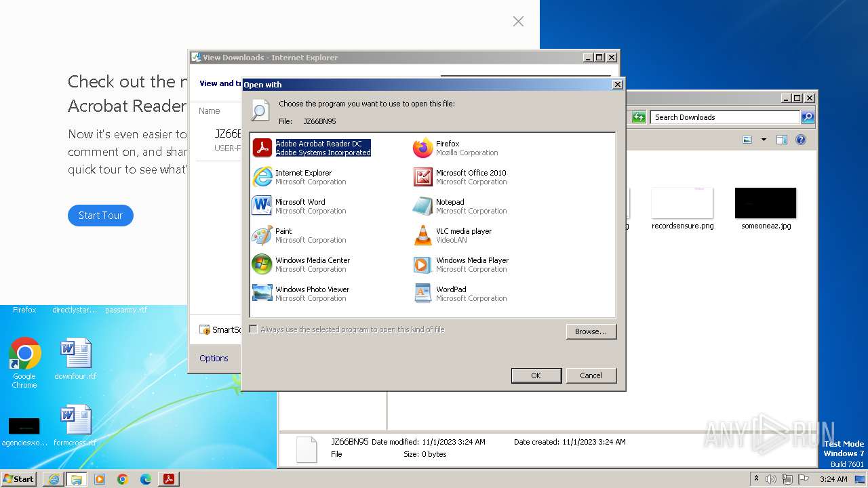Open Google Chrome desktop shortcut
Image resolution: width=868 pixels, height=488 pixels.
click(24, 363)
